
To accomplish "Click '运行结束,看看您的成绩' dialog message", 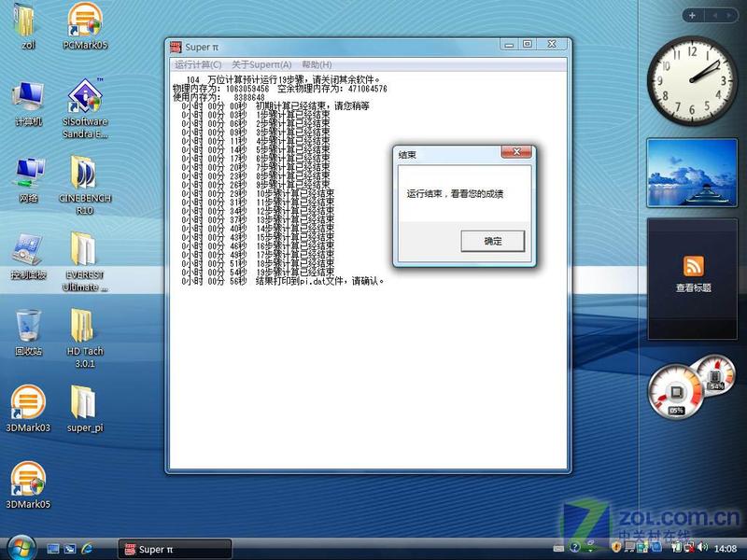I will tap(455, 194).
